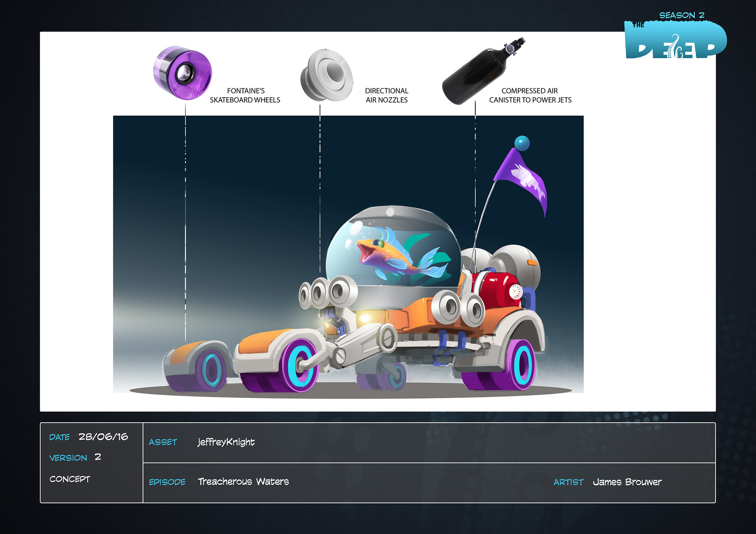Click the Directional Air Nozzles label
This screenshot has width=756, height=534.
(x=387, y=95)
